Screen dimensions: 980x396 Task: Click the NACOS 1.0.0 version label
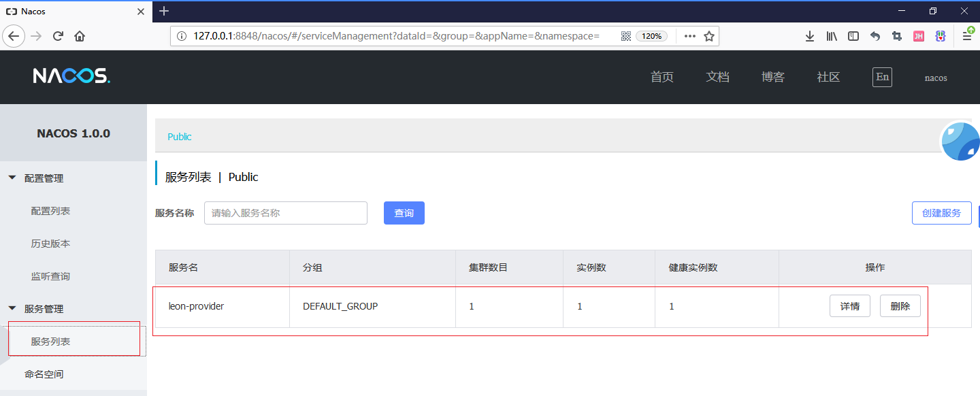(x=73, y=133)
